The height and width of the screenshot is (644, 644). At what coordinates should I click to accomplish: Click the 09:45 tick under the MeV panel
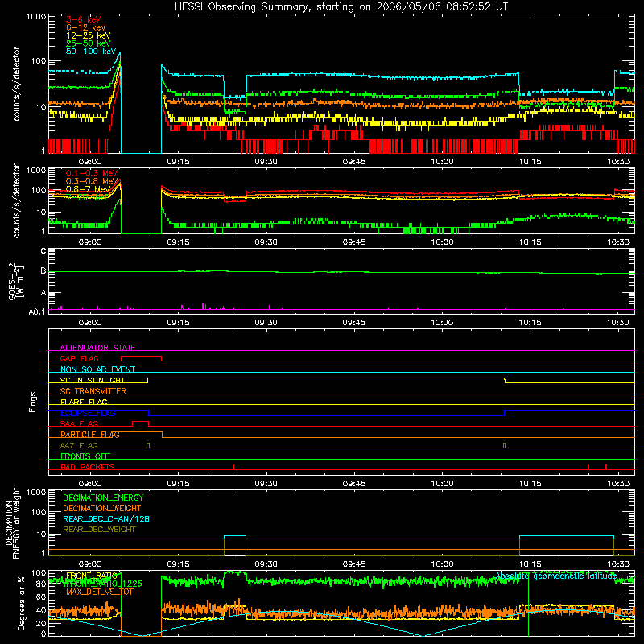click(x=354, y=242)
